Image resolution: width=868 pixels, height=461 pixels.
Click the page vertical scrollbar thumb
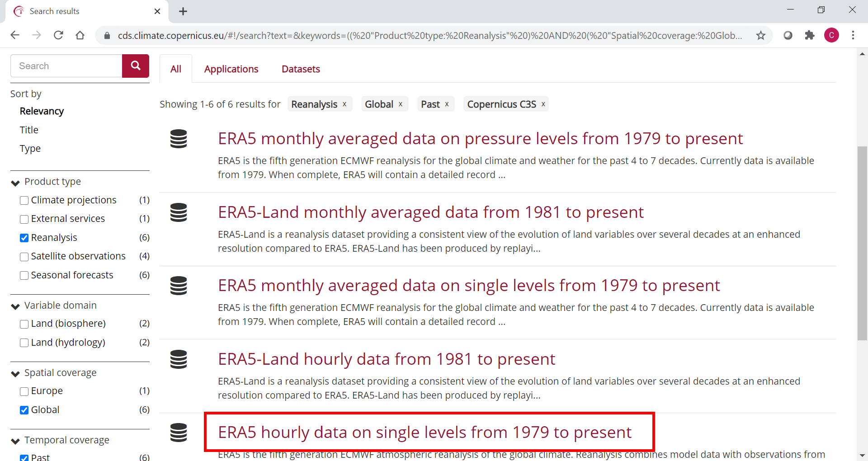click(x=862, y=243)
